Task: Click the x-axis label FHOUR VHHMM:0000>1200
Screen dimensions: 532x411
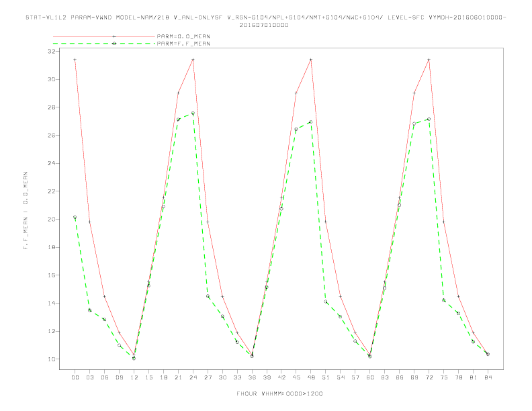Action: click(279, 394)
